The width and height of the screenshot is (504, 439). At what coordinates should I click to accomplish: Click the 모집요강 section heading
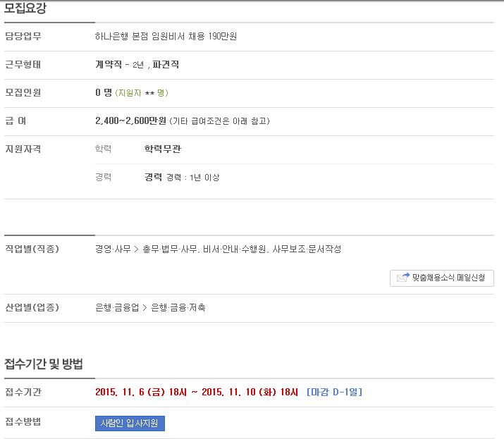click(25, 8)
